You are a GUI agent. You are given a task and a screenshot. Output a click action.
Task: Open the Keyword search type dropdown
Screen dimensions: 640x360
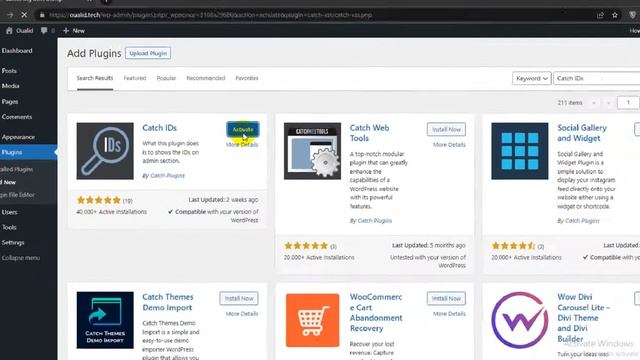point(531,78)
